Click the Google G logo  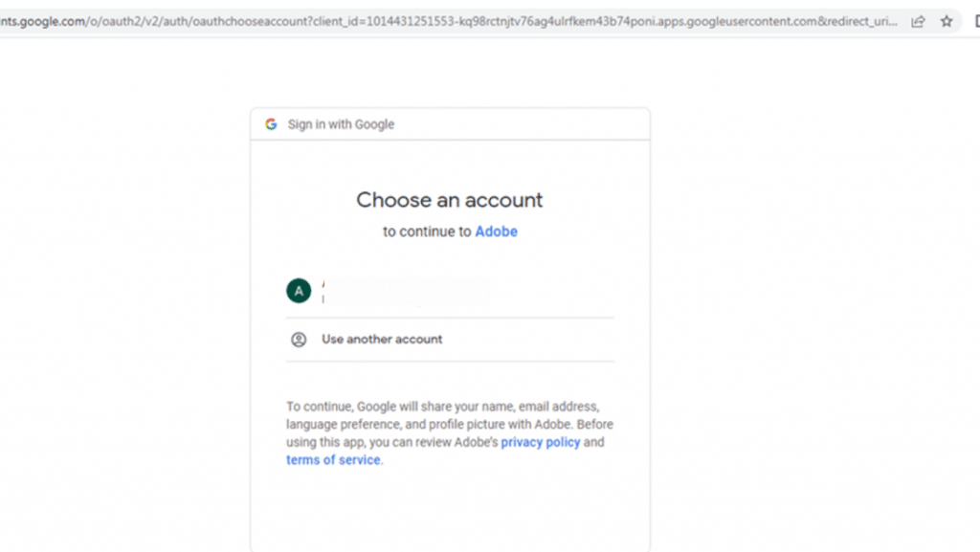pos(271,124)
